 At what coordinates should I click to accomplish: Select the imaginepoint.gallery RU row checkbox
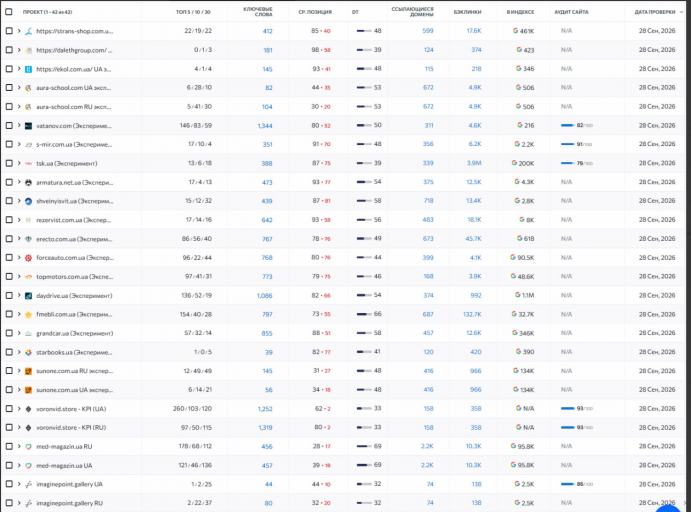point(9,503)
